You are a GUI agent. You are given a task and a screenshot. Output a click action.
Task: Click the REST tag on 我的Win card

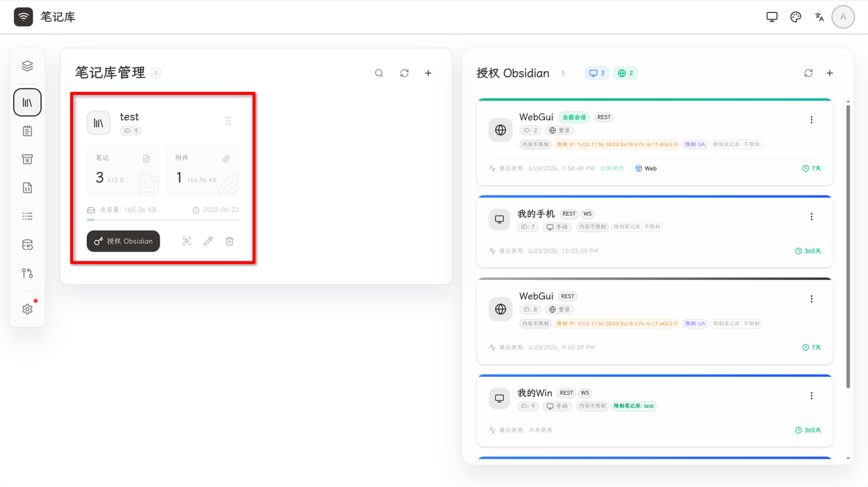566,393
